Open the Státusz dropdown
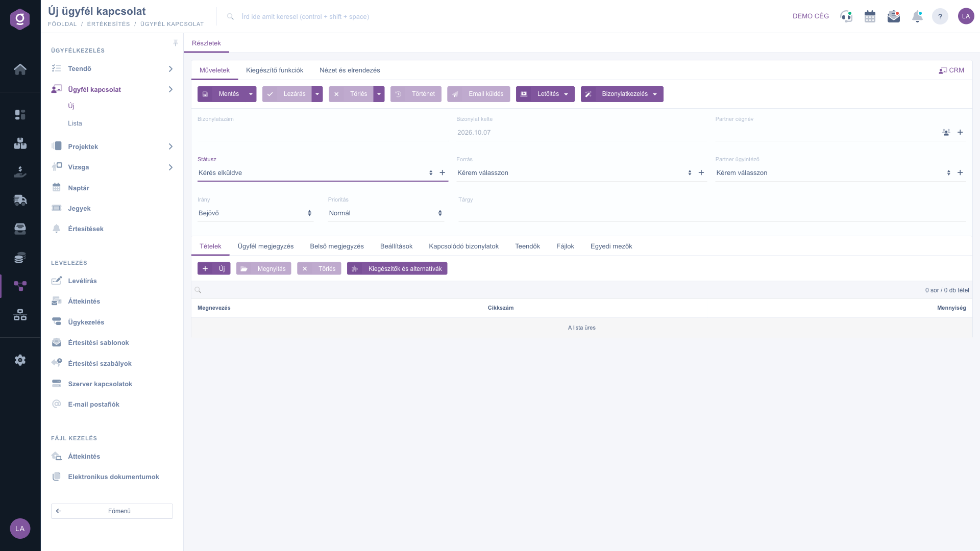The width and height of the screenshot is (980, 551). [315, 173]
